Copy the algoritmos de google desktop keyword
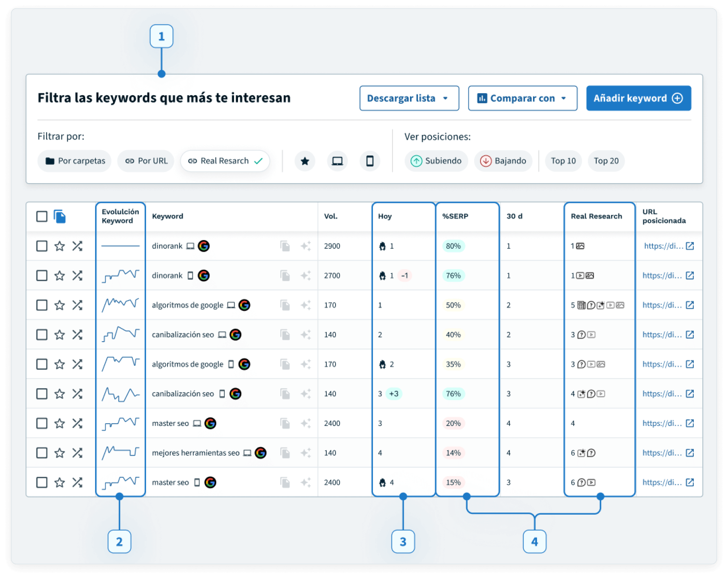The image size is (728, 578). (x=285, y=305)
